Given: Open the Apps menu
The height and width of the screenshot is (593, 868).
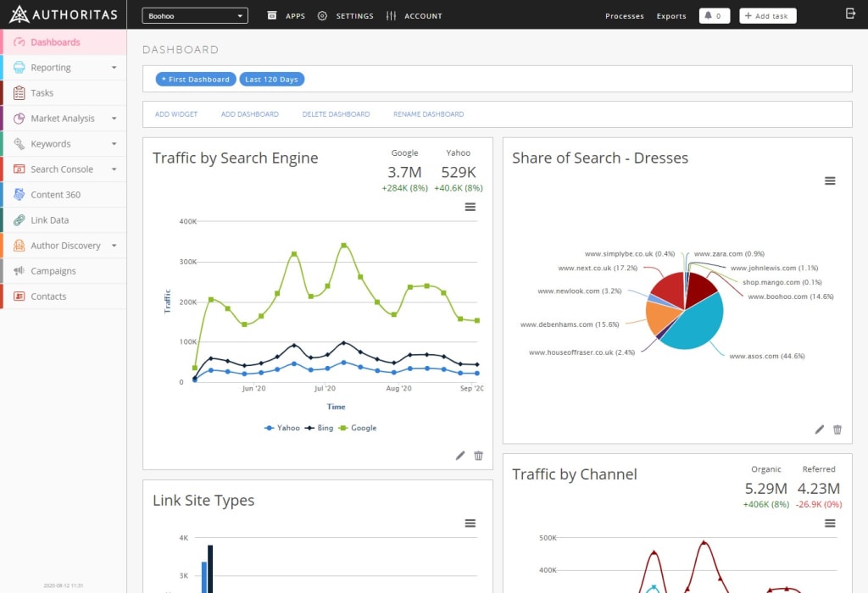Looking at the screenshot, I should click(x=295, y=16).
